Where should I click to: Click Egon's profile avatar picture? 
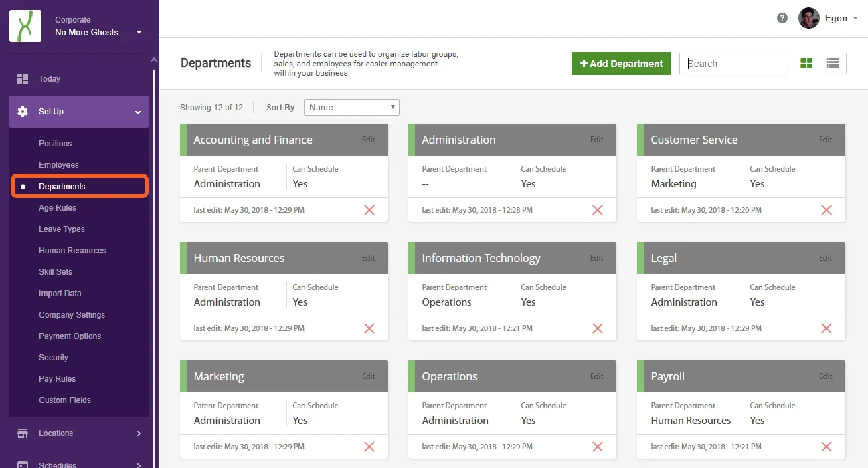click(809, 18)
